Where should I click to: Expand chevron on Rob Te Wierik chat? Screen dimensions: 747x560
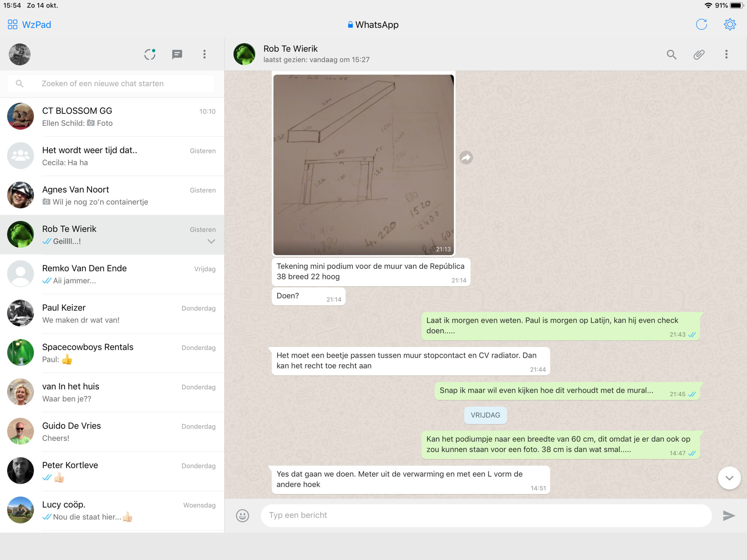(211, 241)
